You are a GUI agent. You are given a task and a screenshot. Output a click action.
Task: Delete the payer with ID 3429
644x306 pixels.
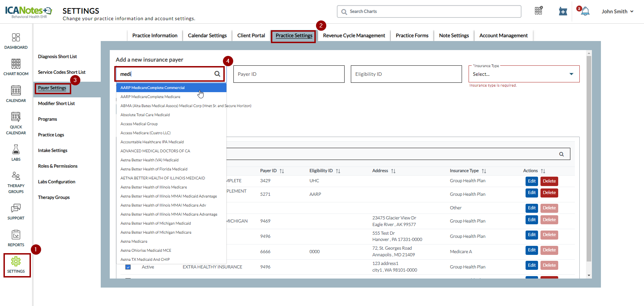(549, 181)
